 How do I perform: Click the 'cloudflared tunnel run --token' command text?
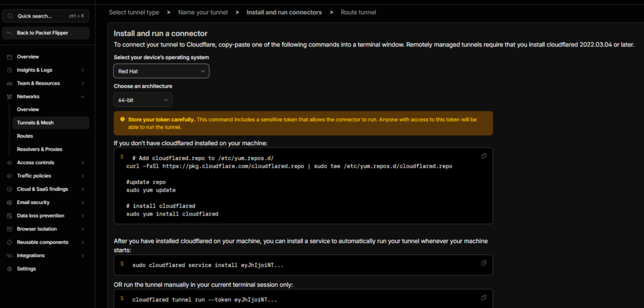click(204, 300)
